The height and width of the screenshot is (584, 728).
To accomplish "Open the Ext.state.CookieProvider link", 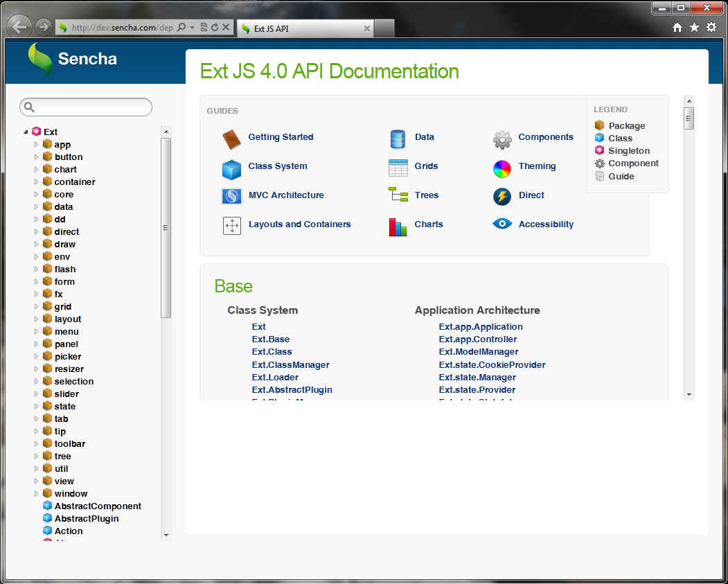I will click(x=492, y=365).
